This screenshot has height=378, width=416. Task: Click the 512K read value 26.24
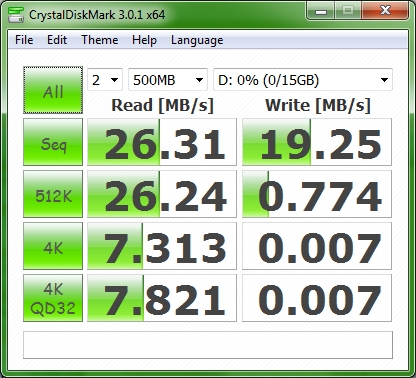click(x=162, y=194)
